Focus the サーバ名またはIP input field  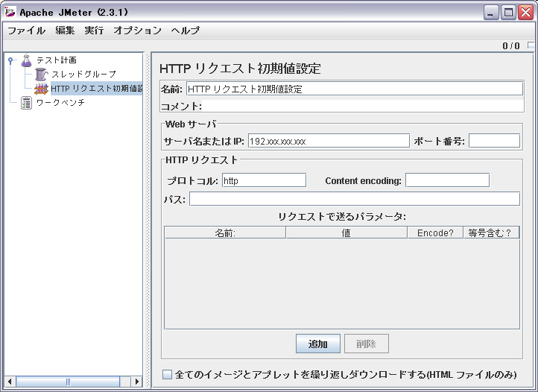[x=328, y=141]
